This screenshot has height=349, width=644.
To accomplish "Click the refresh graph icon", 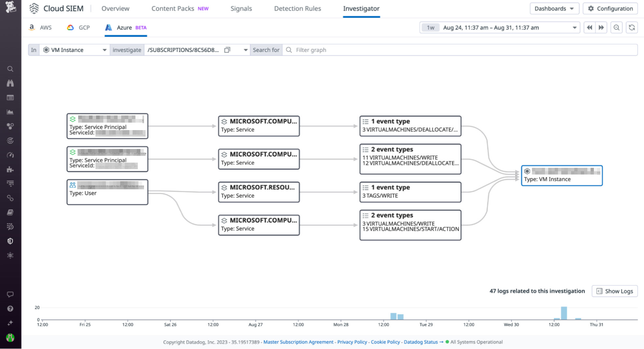I will click(x=632, y=27).
